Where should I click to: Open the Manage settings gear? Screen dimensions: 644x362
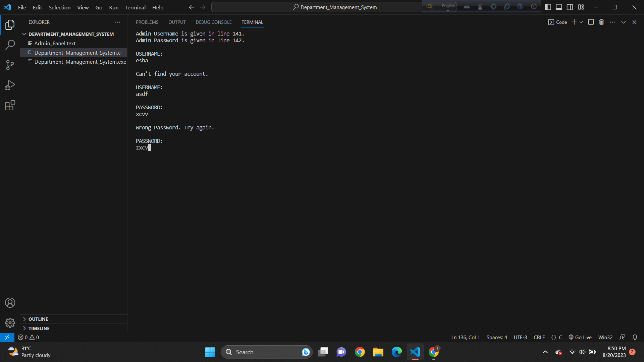[10, 322]
